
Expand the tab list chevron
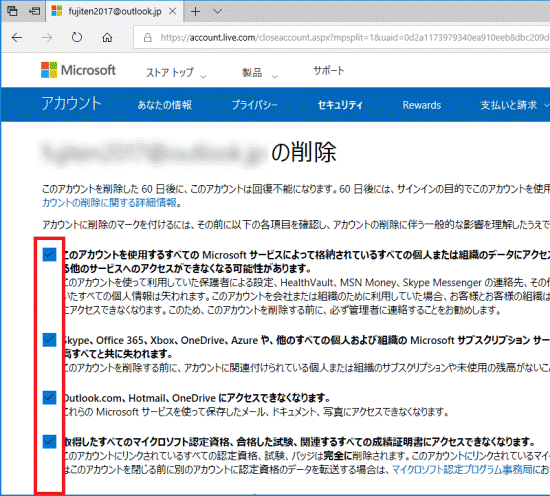[x=217, y=12]
